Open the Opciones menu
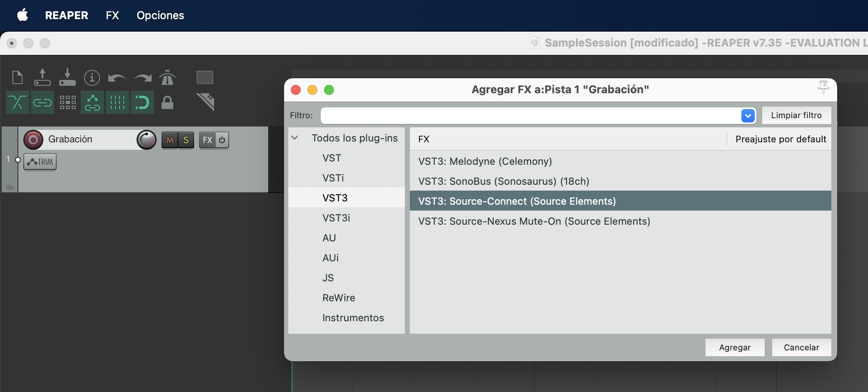Viewport: 868px width, 392px height. (160, 15)
